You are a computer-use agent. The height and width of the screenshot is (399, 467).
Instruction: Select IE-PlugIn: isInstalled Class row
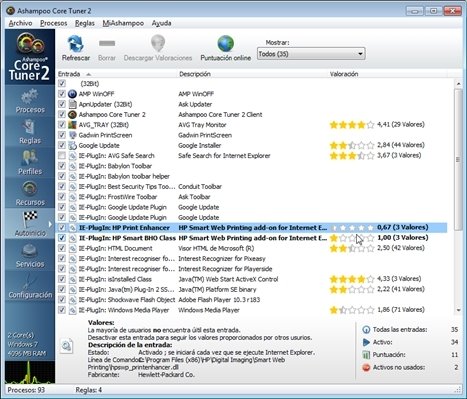click(x=252, y=279)
